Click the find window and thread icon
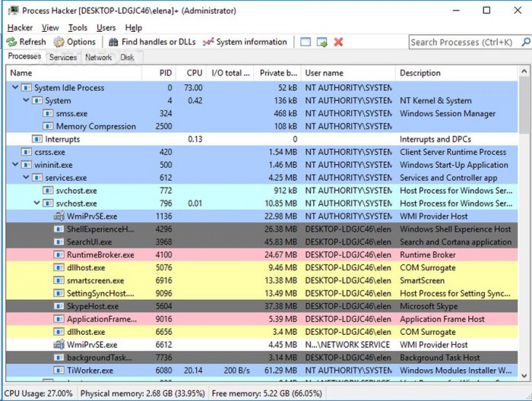The height and width of the screenshot is (401, 532). coord(322,42)
